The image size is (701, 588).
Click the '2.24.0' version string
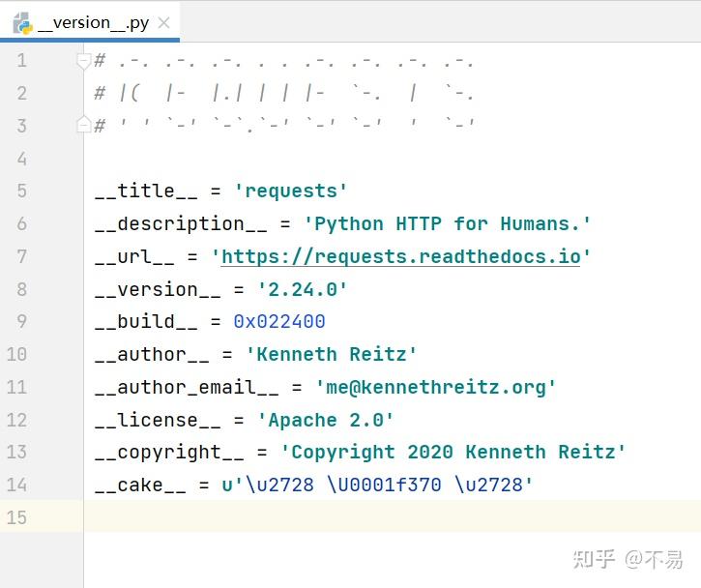(303, 290)
